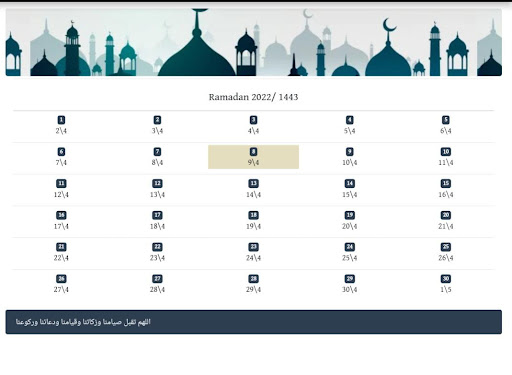Viewport: 512px width, 375px height.
Task: Click the date 24\4
Action: tap(253, 258)
